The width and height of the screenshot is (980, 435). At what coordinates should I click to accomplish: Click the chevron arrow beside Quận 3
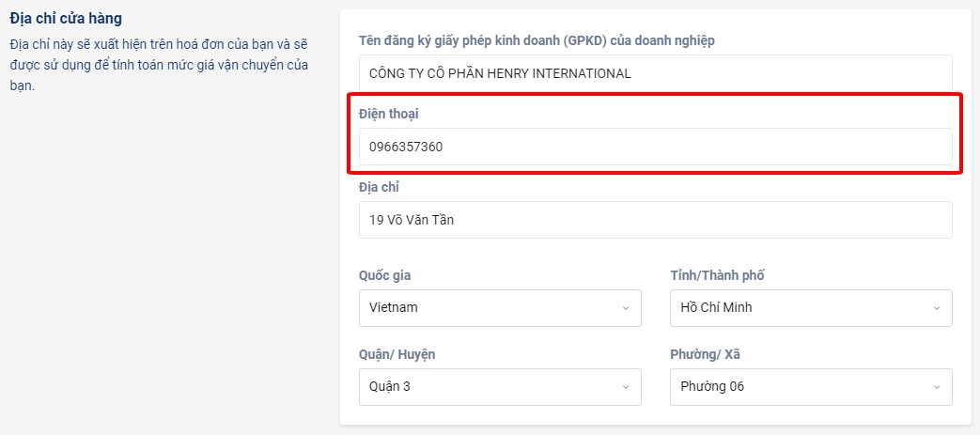[x=626, y=387]
